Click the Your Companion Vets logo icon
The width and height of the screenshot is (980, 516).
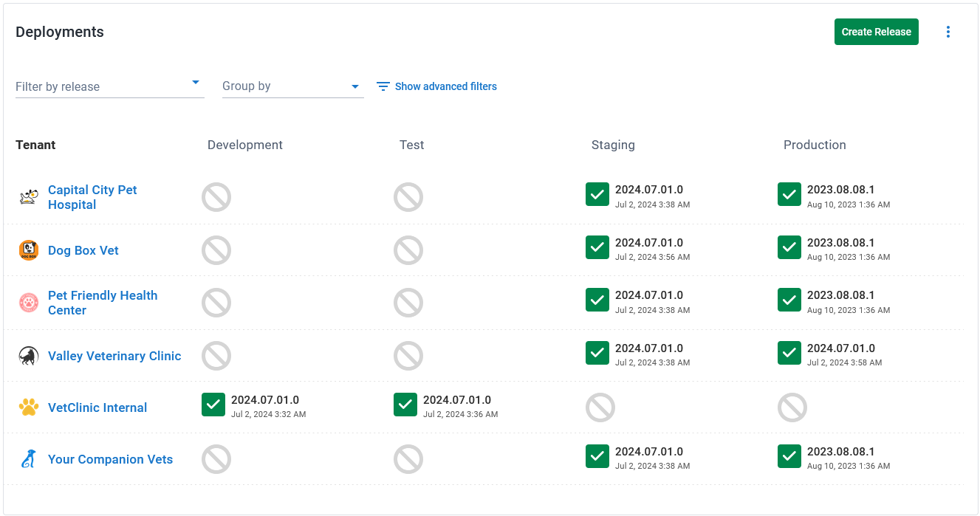click(x=29, y=459)
